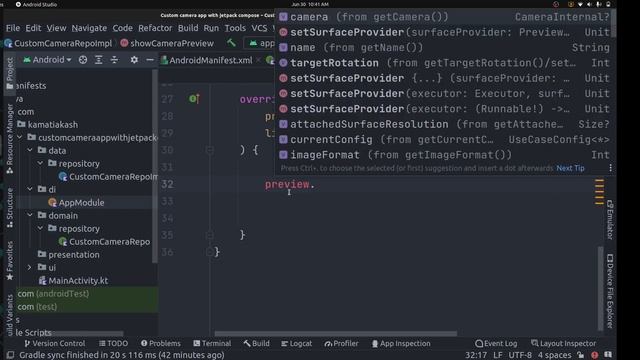Open the Build menu

point(188,28)
